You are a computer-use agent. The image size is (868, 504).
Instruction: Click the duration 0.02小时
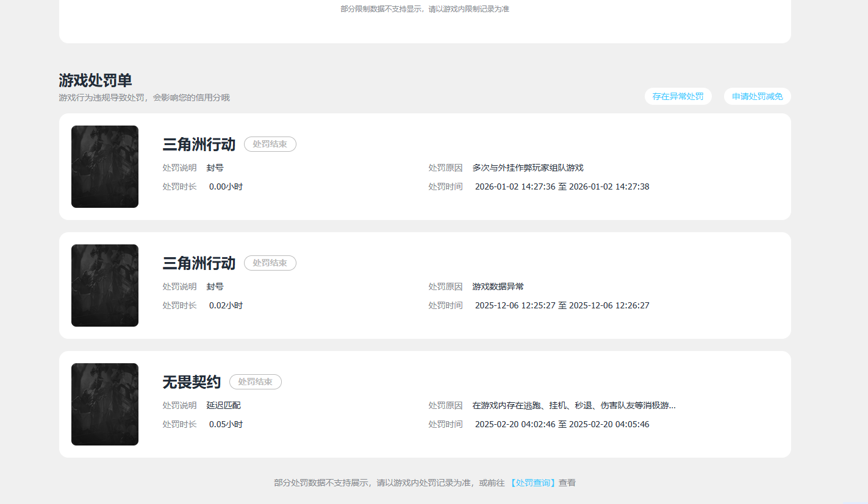point(226,305)
